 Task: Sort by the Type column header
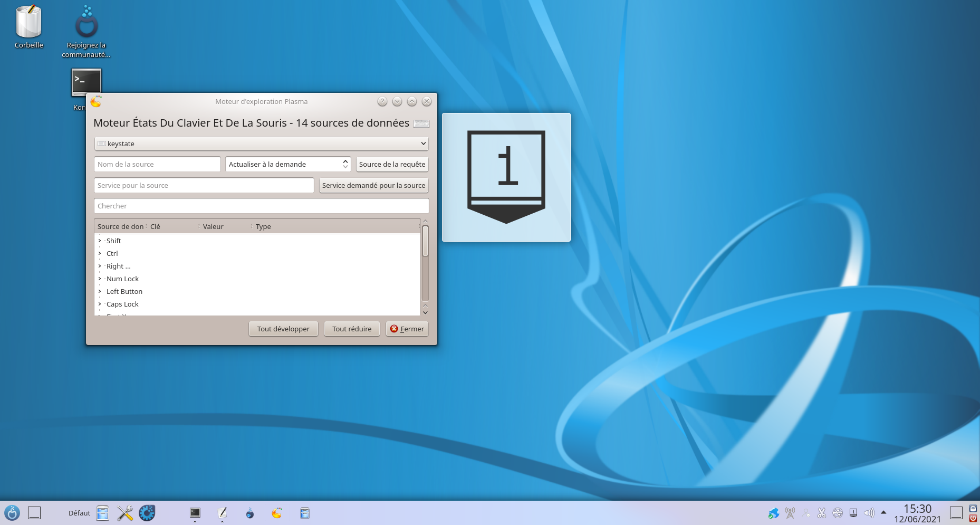click(x=336, y=226)
